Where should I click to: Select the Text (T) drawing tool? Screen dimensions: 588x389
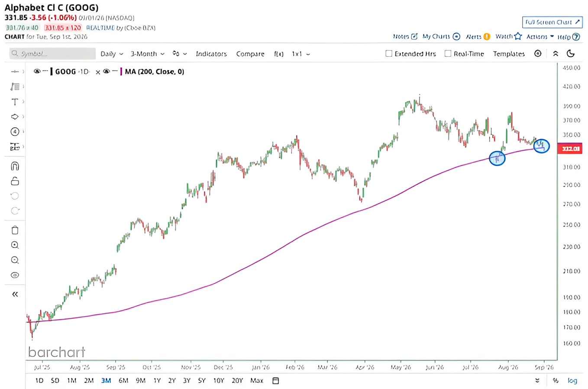point(15,102)
